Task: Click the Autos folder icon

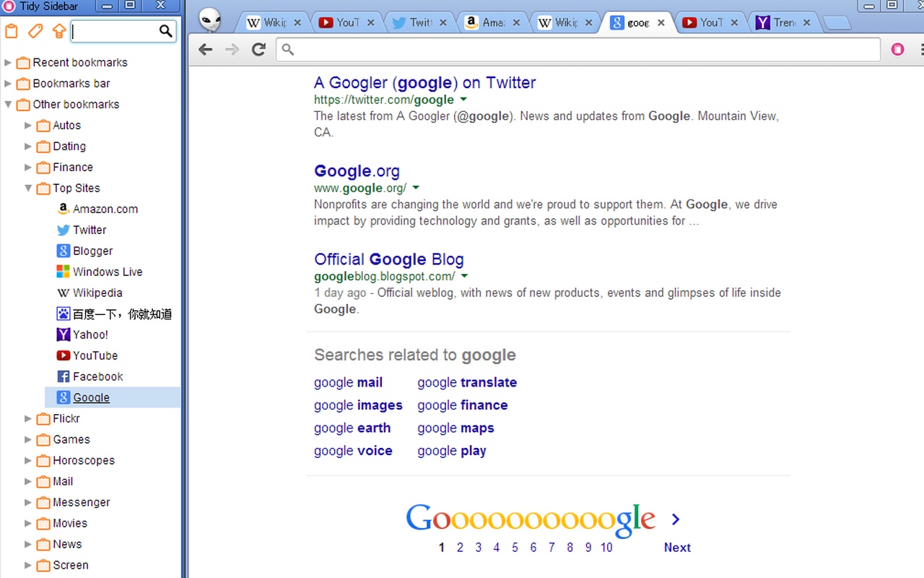Action: coord(43,126)
